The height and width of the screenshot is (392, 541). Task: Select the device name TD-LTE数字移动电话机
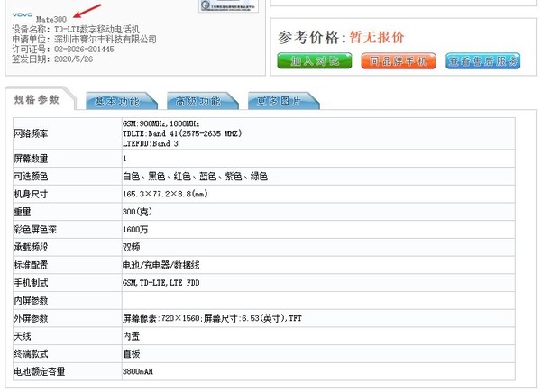coord(97,30)
